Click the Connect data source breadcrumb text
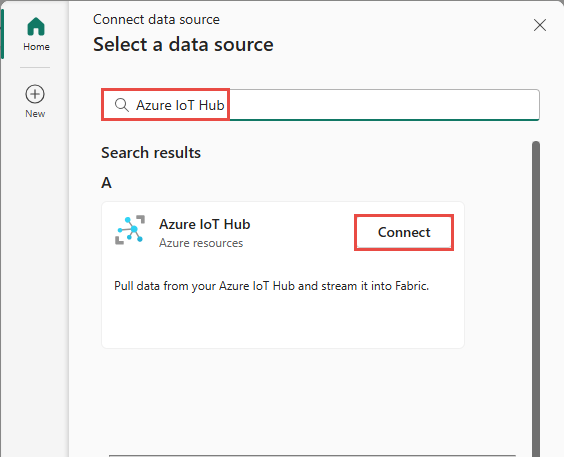This screenshot has height=457, width=564. pyautogui.click(x=156, y=19)
